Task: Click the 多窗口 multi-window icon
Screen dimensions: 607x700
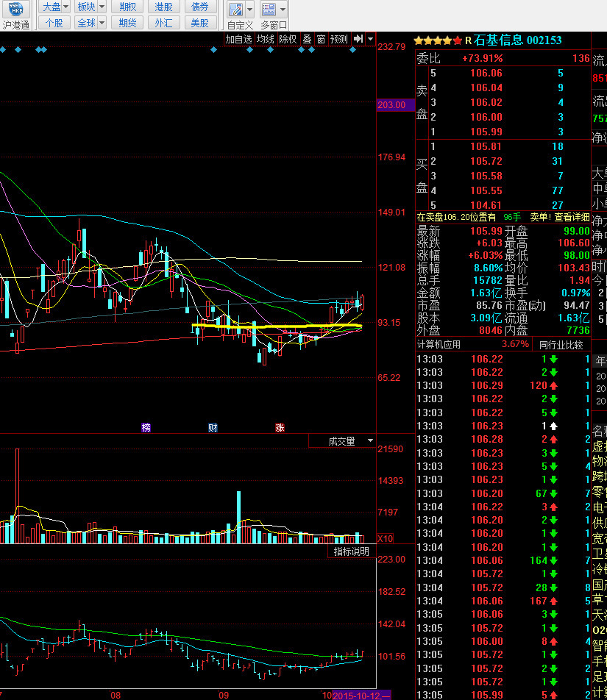Action: (x=269, y=10)
